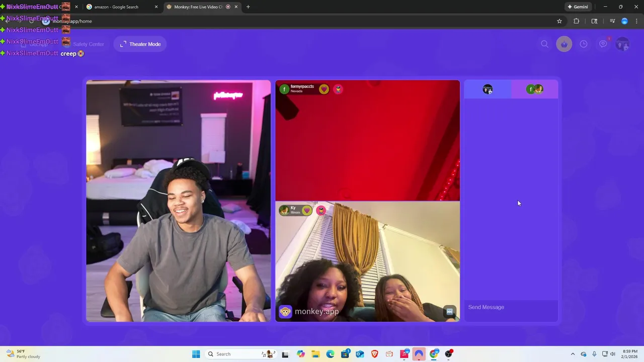Open the weather widget showing 56°F
Viewport: 644px width, 362px height.
[x=23, y=354]
